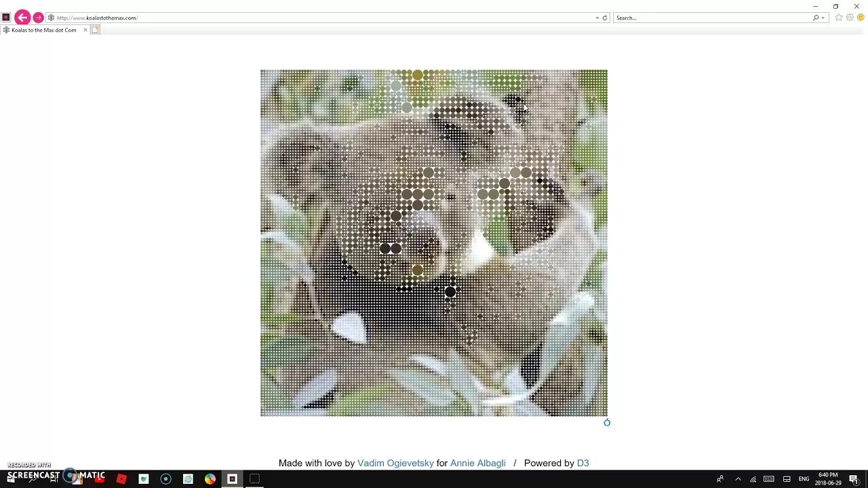The image size is (868, 488).
Task: Open the favorites star icon
Action: click(838, 18)
